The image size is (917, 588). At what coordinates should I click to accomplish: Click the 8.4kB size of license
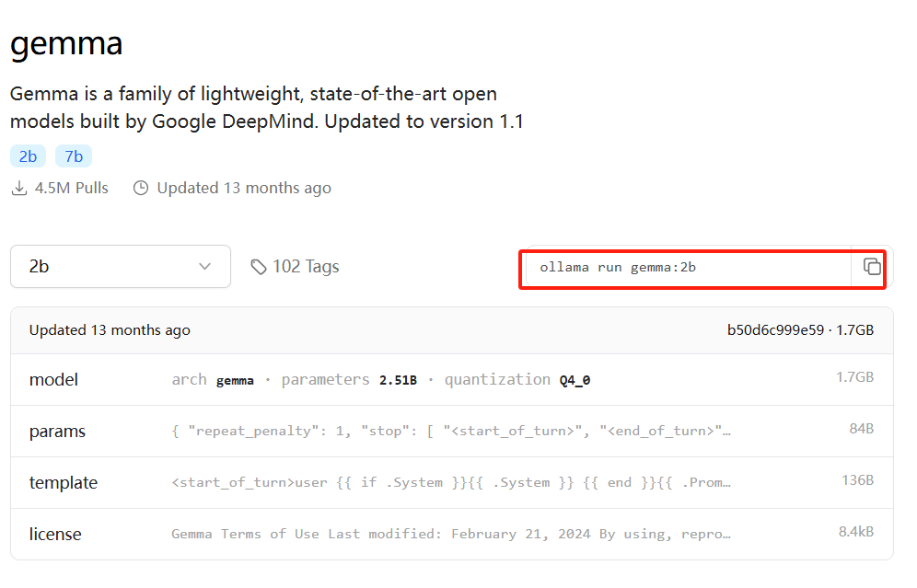(856, 531)
